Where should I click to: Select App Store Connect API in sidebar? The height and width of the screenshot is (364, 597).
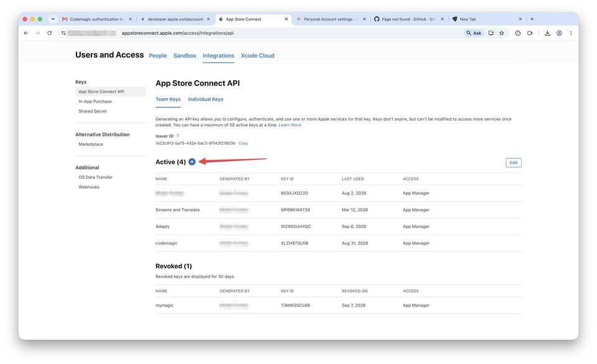[111, 92]
